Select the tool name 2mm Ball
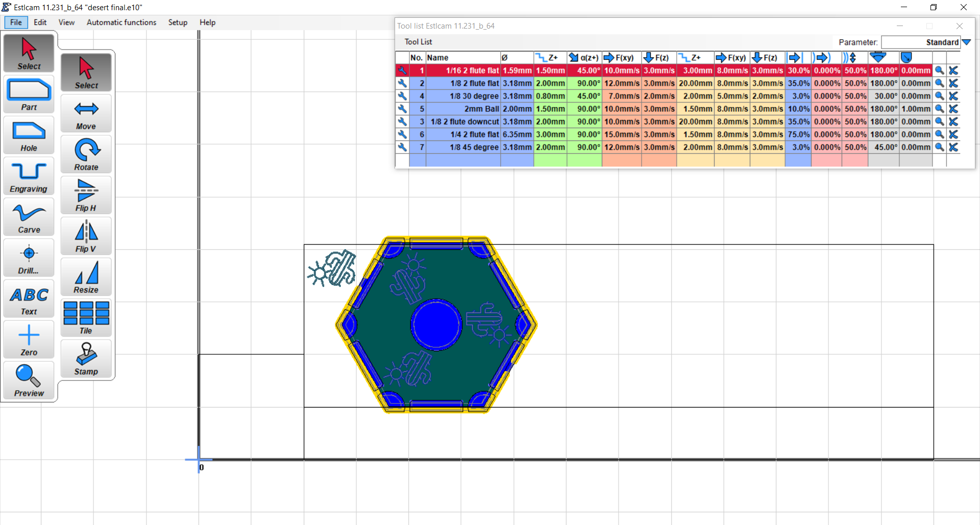This screenshot has height=525, width=980. [463, 109]
